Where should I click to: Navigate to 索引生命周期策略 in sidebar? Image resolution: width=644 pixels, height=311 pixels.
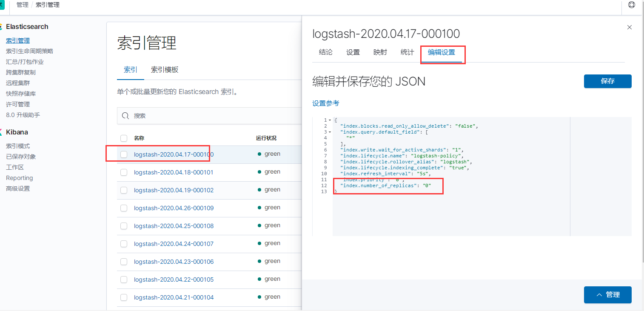click(29, 51)
